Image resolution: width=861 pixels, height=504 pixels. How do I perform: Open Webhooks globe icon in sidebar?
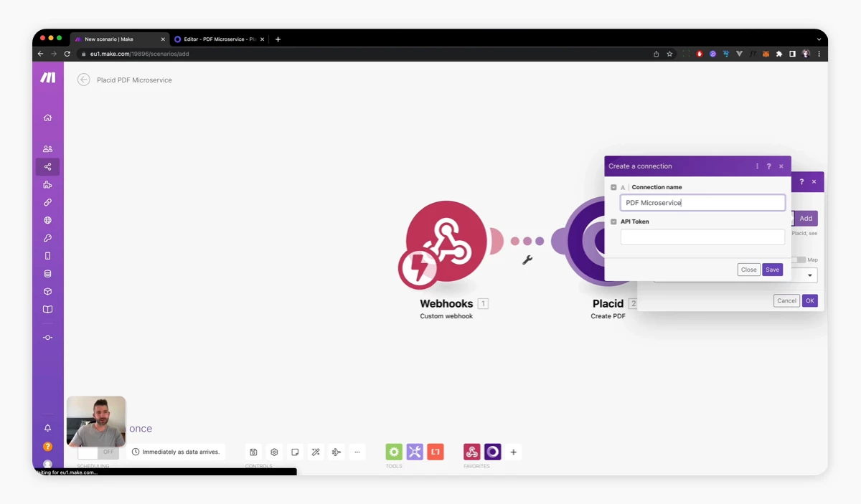47,220
